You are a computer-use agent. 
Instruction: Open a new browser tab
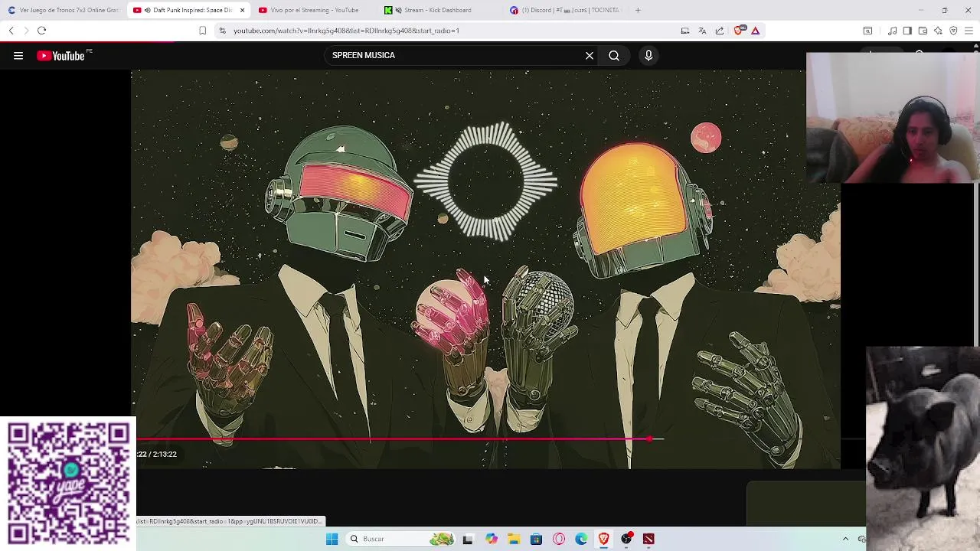(x=638, y=10)
